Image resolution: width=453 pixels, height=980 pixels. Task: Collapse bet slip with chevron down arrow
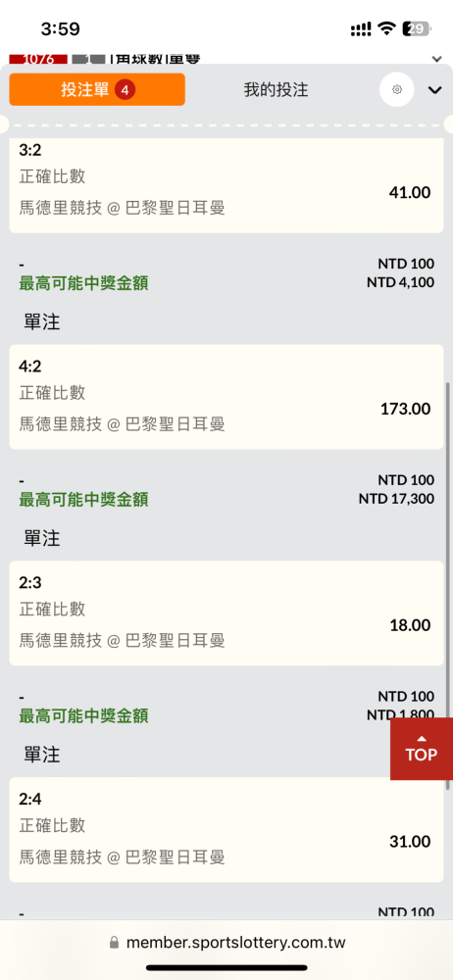pos(434,90)
